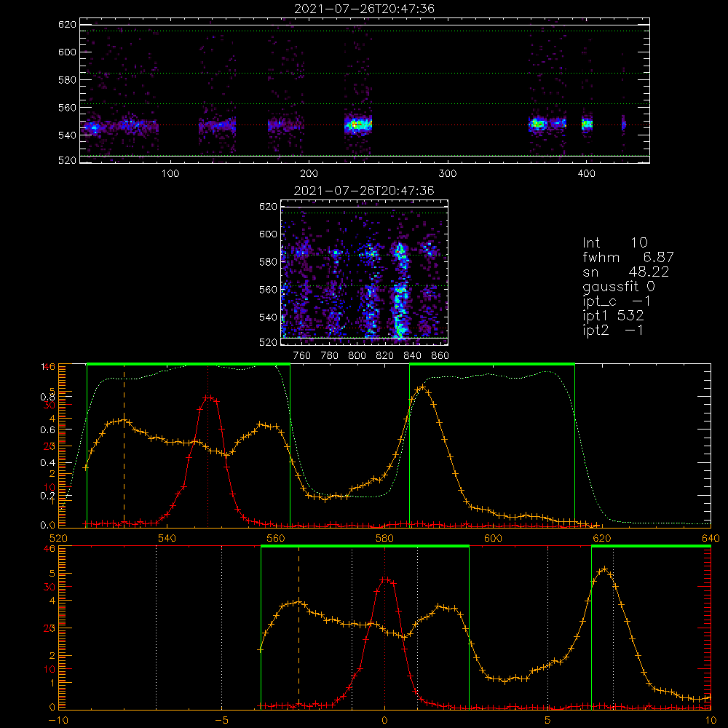Click x-axis label -5 on bottom profile plot
The width and height of the screenshot is (728, 728).
221,720
